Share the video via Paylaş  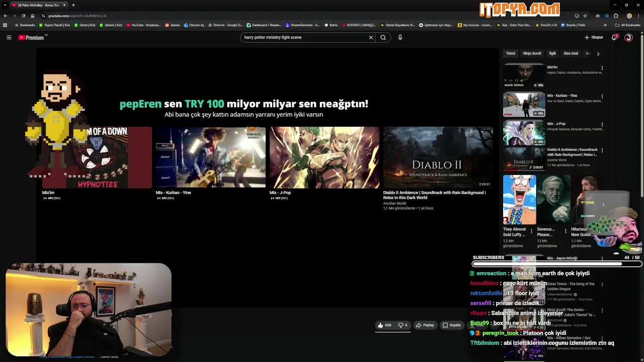tap(425, 325)
